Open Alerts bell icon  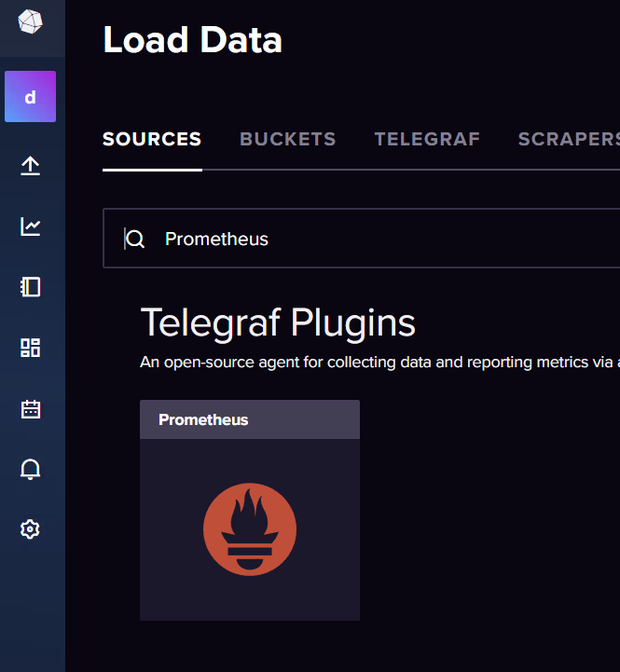point(31,470)
